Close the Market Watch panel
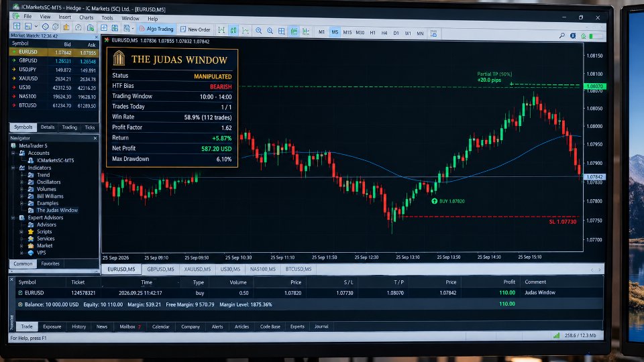The width and height of the screenshot is (644, 362). [x=96, y=37]
